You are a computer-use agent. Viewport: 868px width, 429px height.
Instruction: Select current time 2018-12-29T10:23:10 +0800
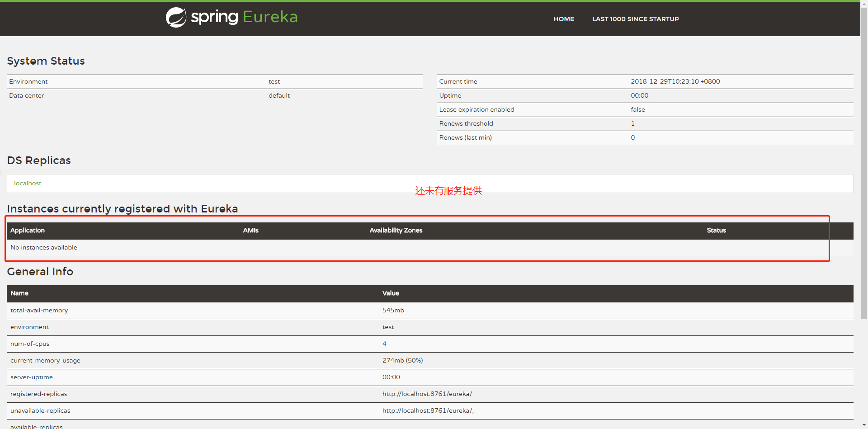(x=675, y=81)
